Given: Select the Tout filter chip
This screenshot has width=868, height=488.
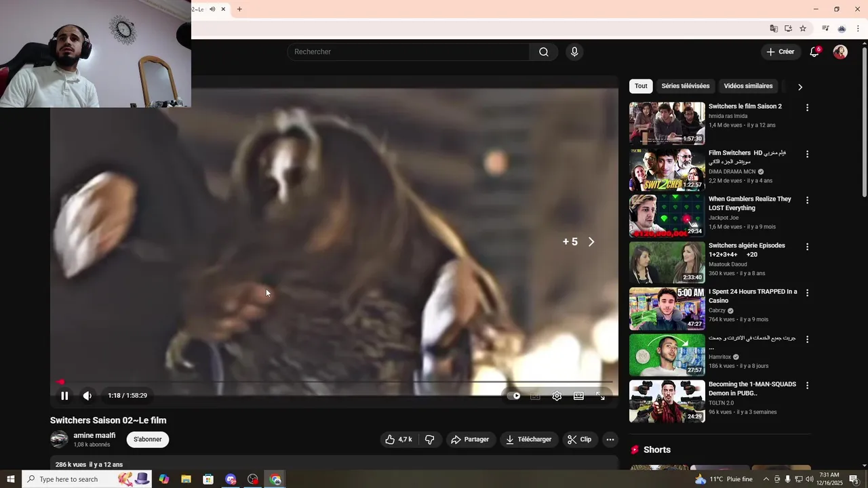Looking at the screenshot, I should [x=641, y=86].
